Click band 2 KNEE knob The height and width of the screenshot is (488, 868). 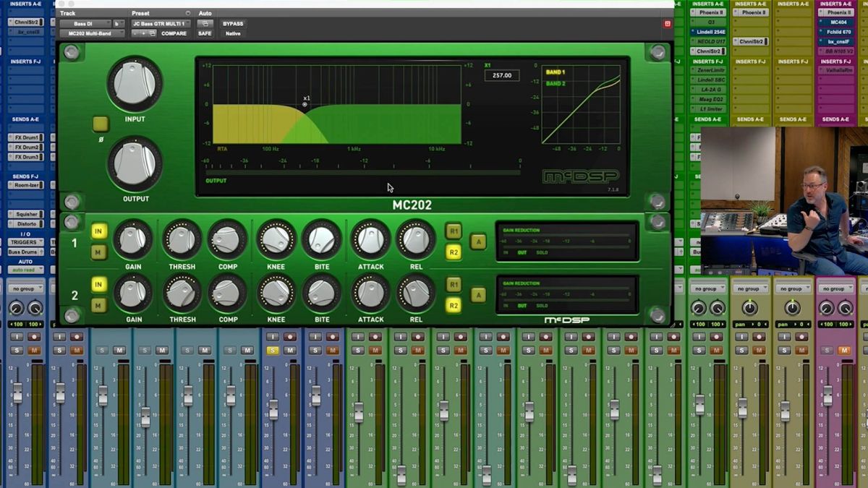tap(276, 294)
